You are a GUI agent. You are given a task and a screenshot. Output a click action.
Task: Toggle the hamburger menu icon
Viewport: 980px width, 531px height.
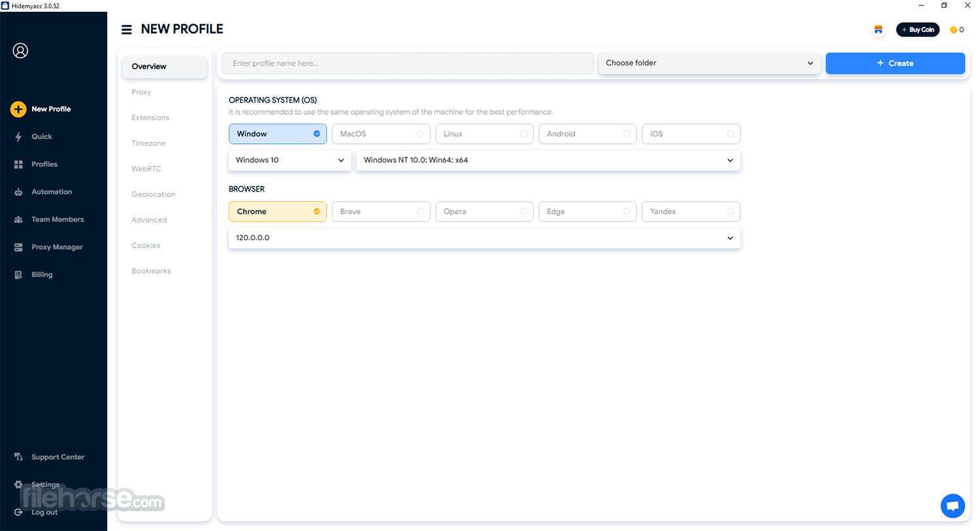(127, 29)
